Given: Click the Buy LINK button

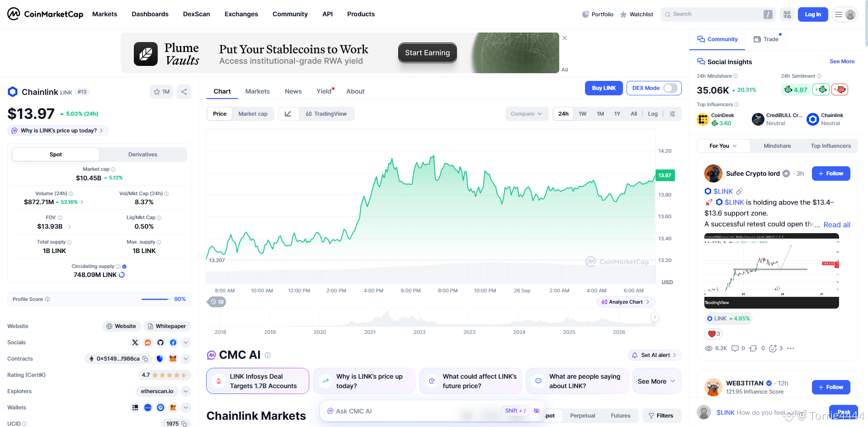Looking at the screenshot, I should point(604,88).
